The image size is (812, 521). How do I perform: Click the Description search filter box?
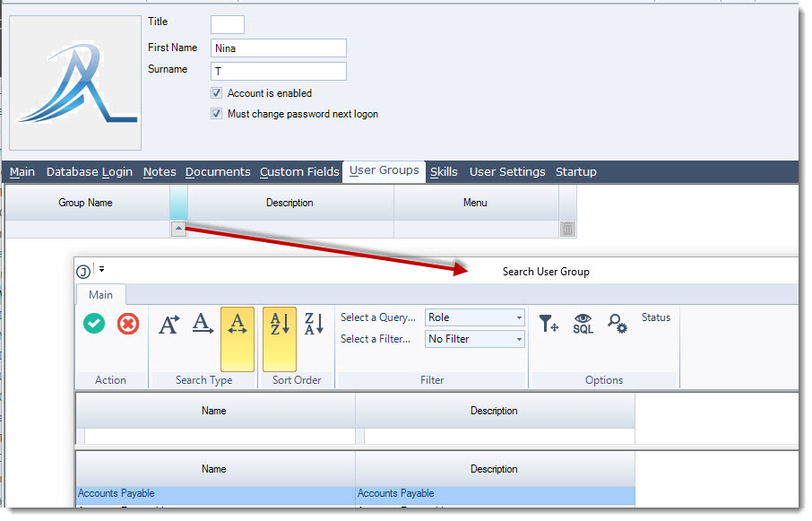point(499,436)
